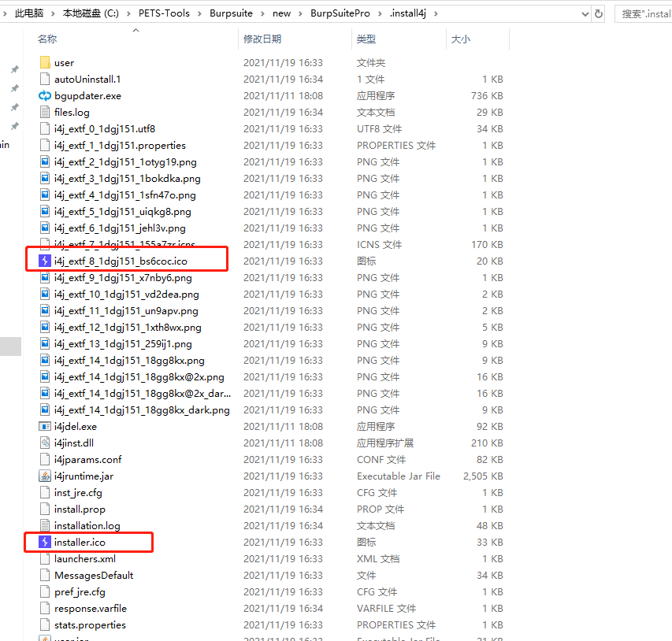Expand the chevron after PETS-Tools in the path
The height and width of the screenshot is (641, 672).
[200, 13]
